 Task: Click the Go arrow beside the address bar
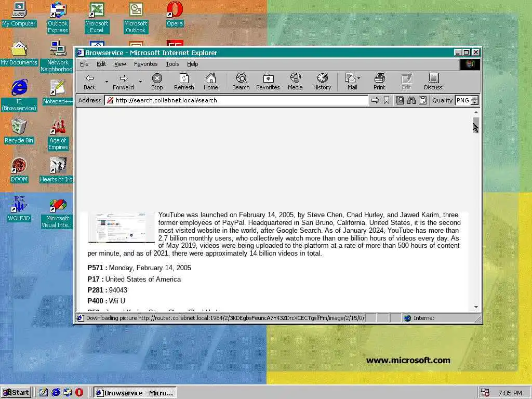pos(375,100)
